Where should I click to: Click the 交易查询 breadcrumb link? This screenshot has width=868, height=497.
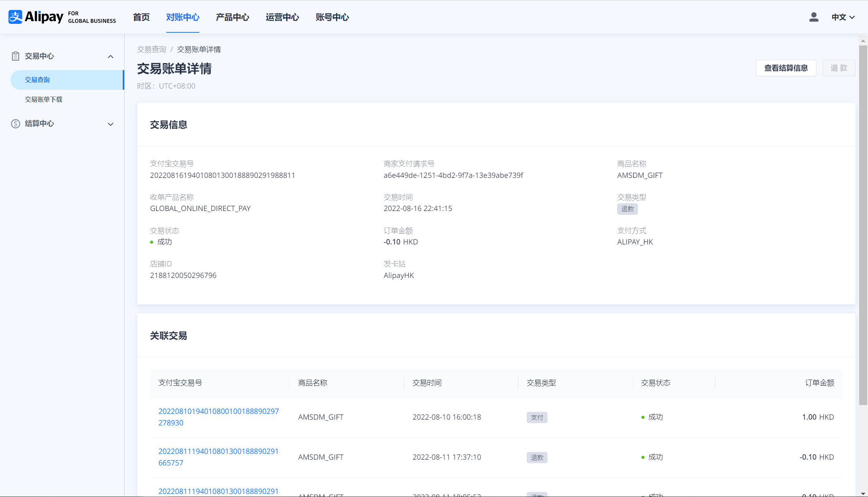[152, 49]
